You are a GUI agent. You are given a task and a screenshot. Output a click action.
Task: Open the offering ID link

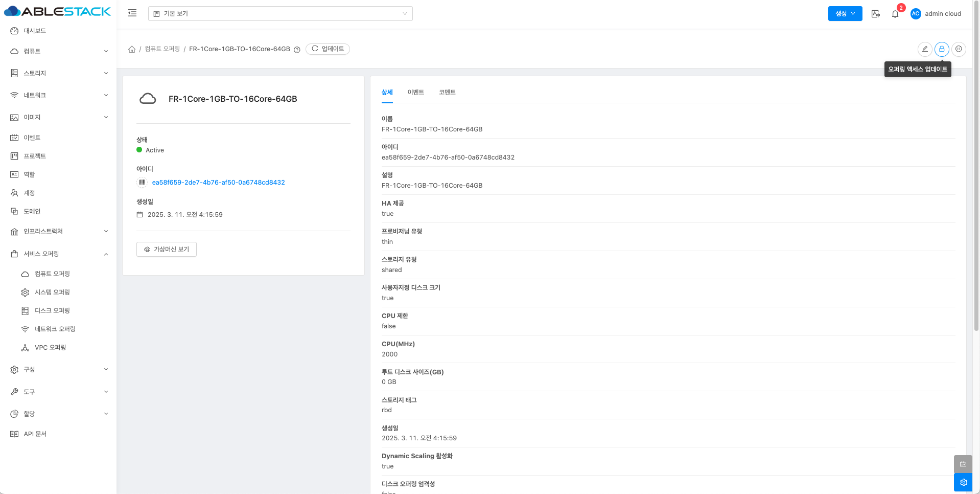(x=218, y=183)
